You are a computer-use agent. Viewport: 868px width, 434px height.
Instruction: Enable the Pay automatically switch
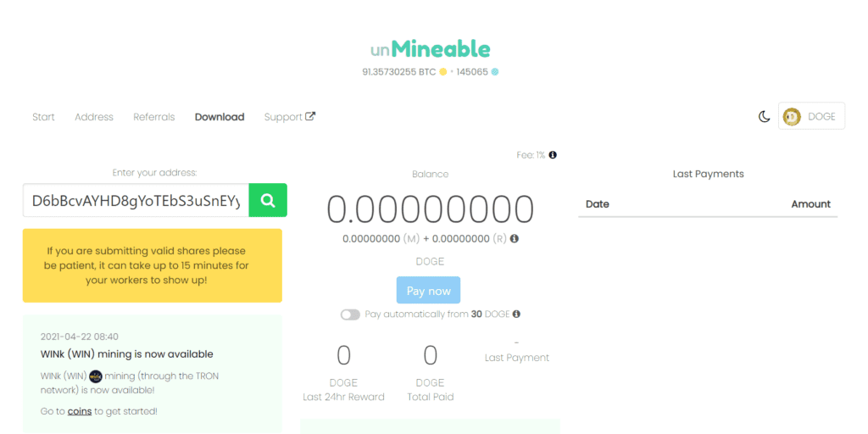point(350,314)
